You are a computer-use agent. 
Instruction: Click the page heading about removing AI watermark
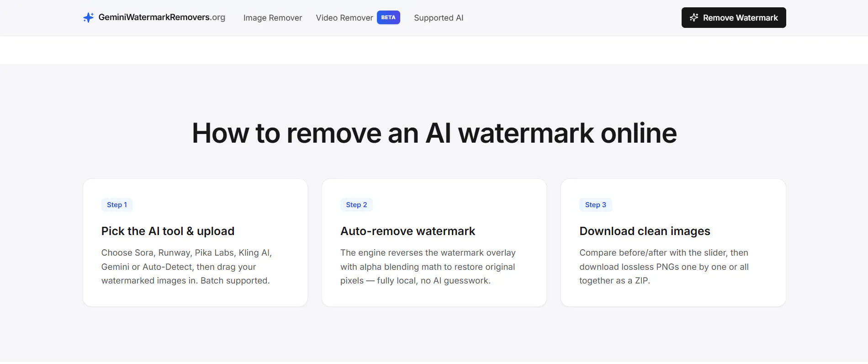tap(434, 133)
